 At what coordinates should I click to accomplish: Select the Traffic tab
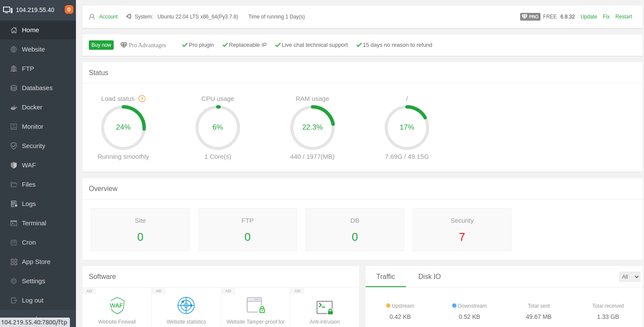[x=385, y=277]
